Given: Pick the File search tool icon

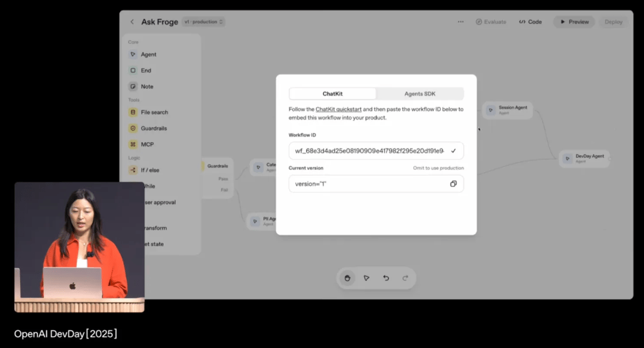Looking at the screenshot, I should [x=133, y=112].
